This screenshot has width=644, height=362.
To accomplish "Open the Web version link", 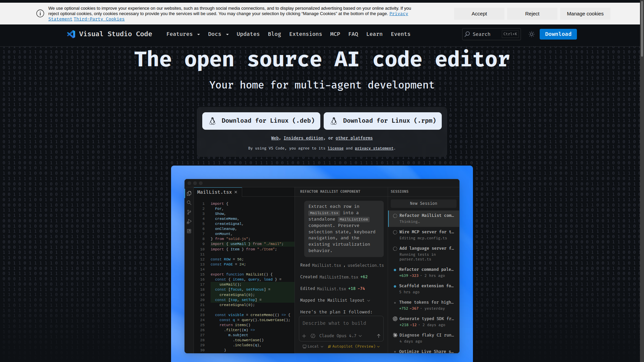I will coord(275,138).
